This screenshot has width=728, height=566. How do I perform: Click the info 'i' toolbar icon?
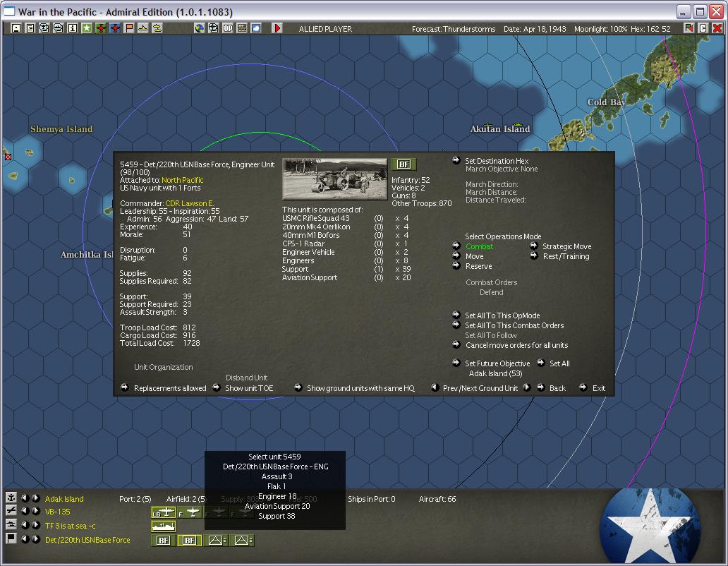point(73,28)
